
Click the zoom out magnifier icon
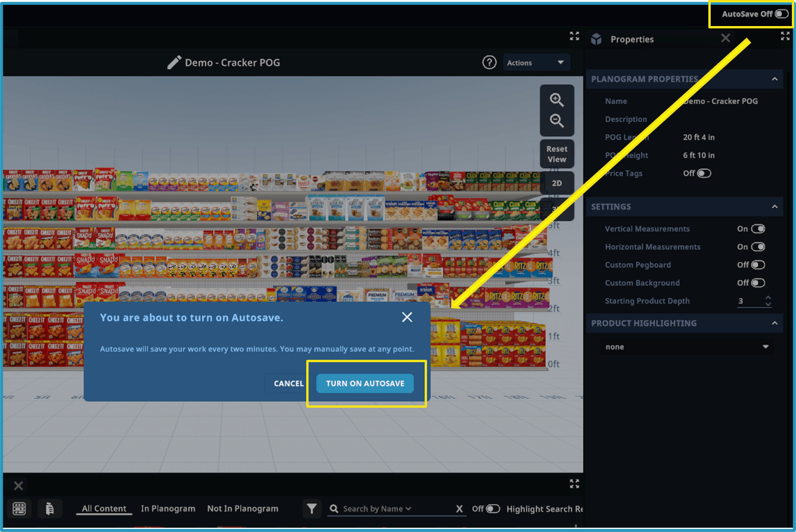tap(557, 121)
